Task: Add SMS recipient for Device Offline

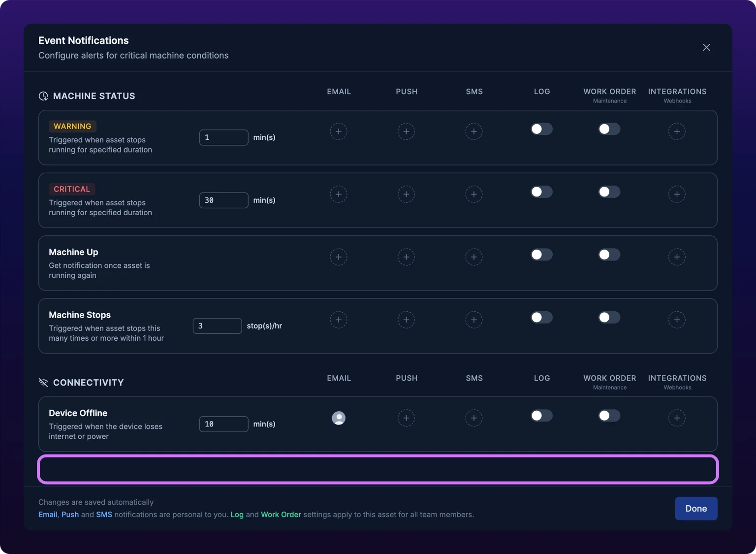Action: [474, 418]
